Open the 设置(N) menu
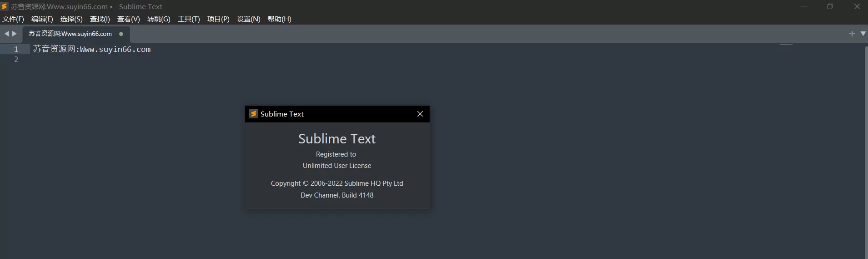 pyautogui.click(x=249, y=19)
